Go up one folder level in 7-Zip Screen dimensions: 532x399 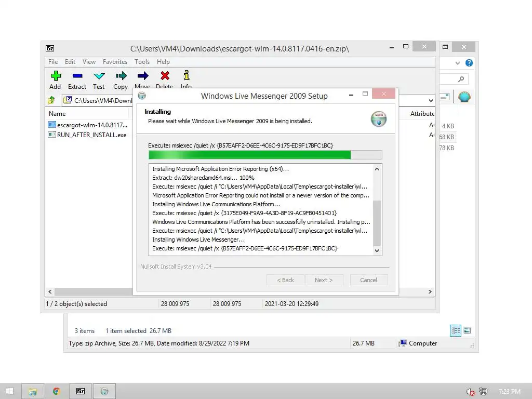point(51,100)
